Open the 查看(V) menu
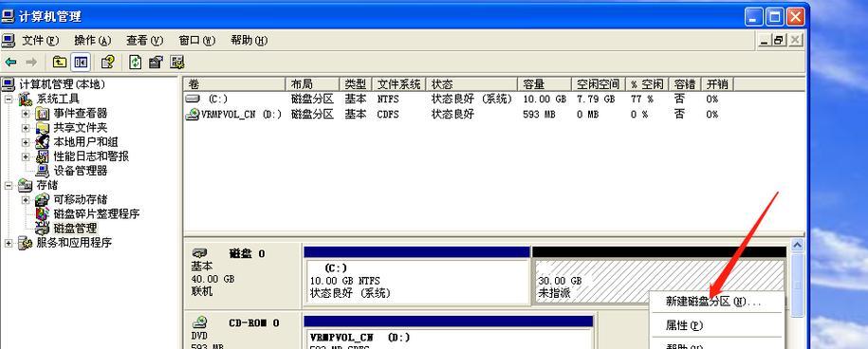 [x=144, y=41]
